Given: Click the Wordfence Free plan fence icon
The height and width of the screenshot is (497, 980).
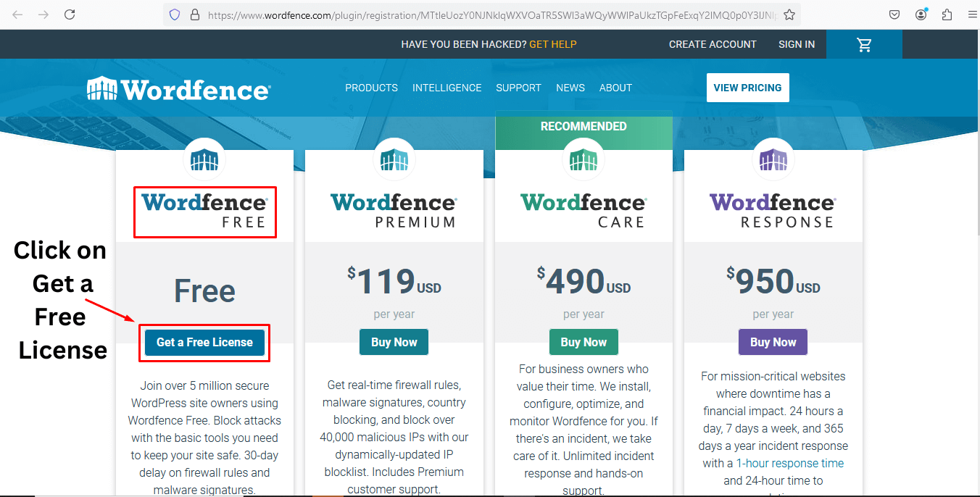Looking at the screenshot, I should click(x=204, y=159).
